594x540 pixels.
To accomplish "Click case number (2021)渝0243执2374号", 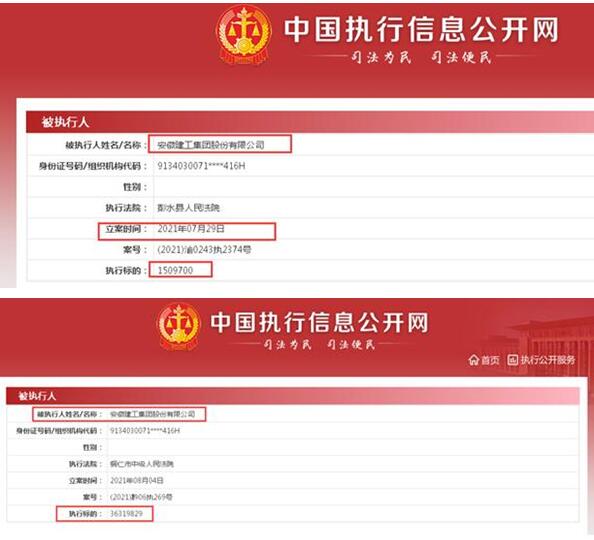I will (204, 249).
